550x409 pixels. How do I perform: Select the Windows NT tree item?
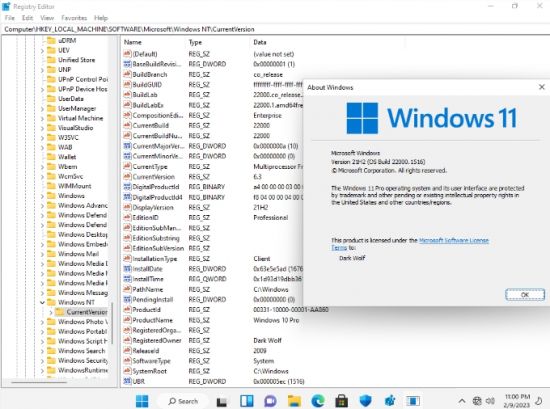[76, 302]
